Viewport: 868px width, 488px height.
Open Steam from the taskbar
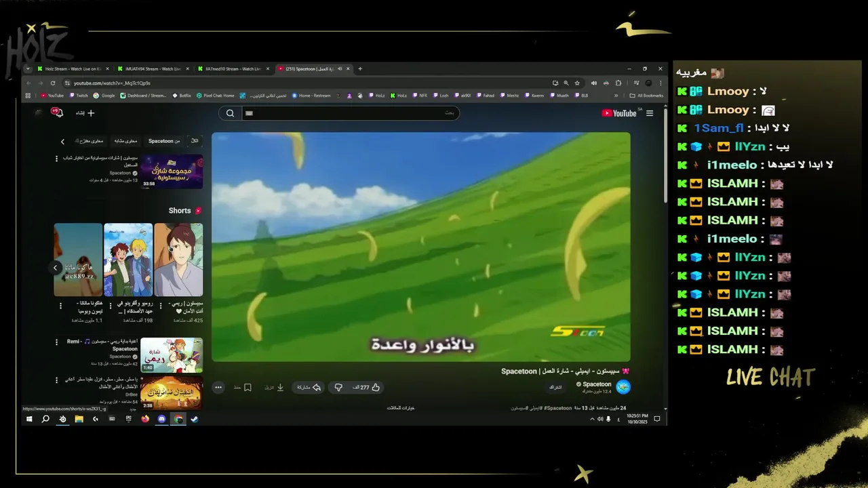(194, 419)
